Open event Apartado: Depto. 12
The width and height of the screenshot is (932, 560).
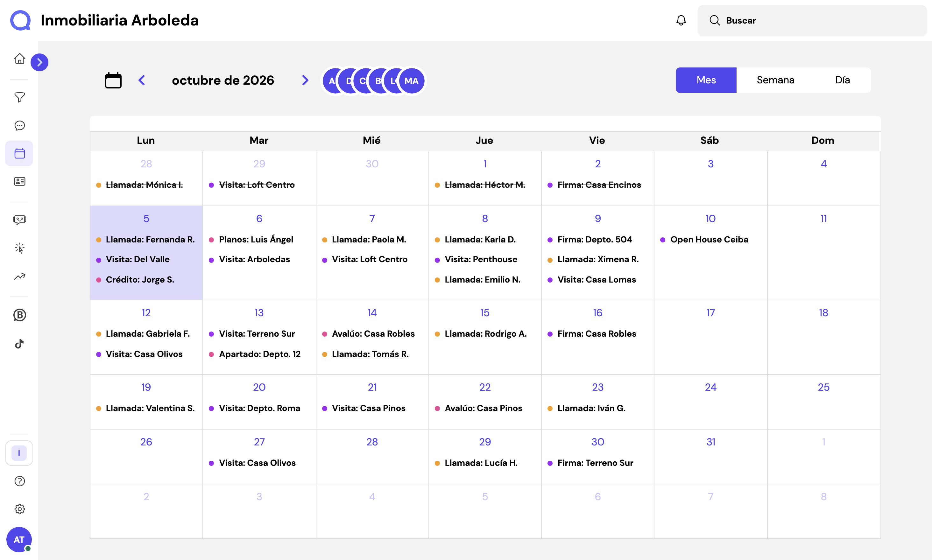pos(255,354)
